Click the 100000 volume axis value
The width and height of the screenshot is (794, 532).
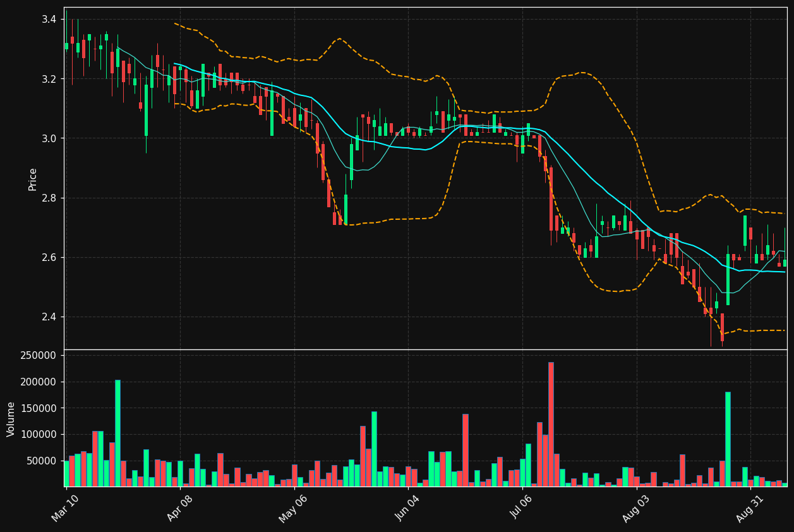(39, 435)
